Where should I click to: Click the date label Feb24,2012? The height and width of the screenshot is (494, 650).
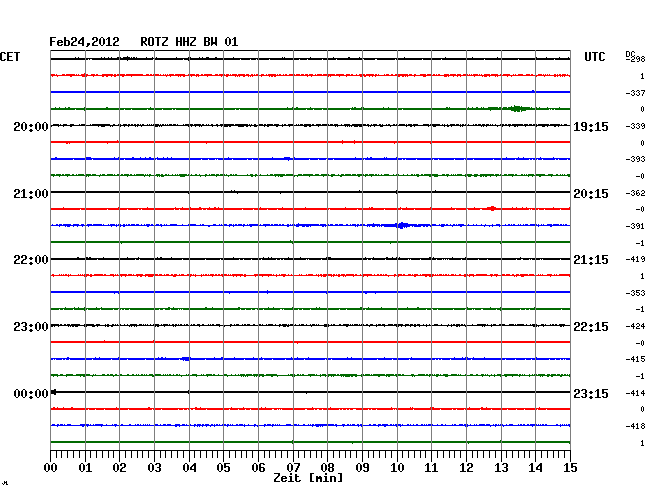tap(84, 42)
